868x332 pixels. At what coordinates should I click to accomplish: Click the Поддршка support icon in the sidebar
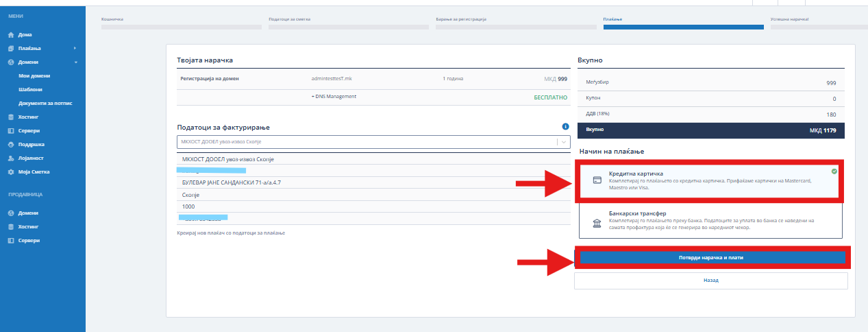(11, 145)
